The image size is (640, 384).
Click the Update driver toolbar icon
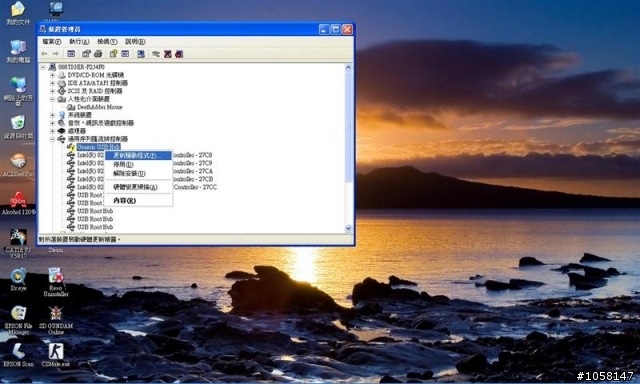156,54
